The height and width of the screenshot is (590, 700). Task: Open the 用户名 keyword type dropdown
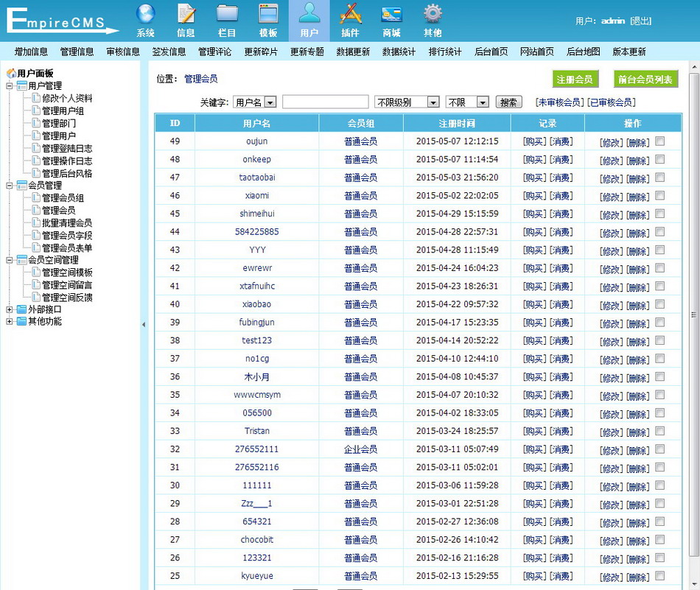point(255,102)
